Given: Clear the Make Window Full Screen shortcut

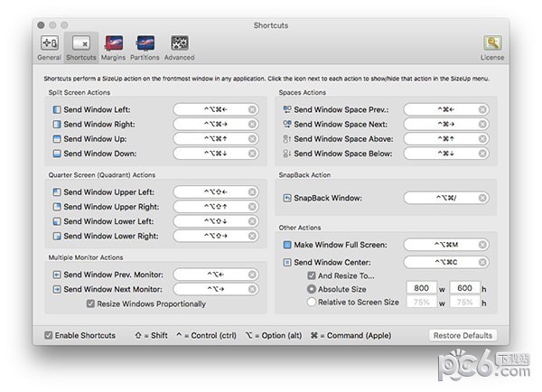Looking at the screenshot, I should (482, 245).
